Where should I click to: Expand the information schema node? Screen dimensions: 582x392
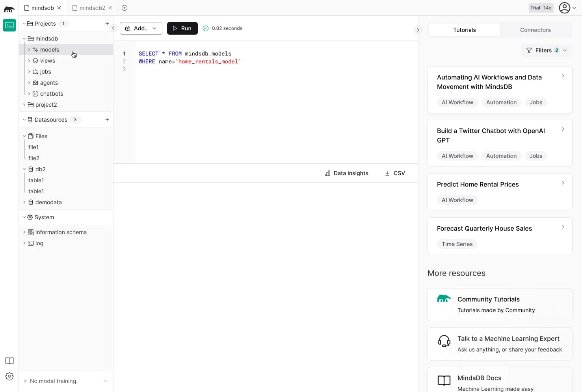pyautogui.click(x=24, y=232)
